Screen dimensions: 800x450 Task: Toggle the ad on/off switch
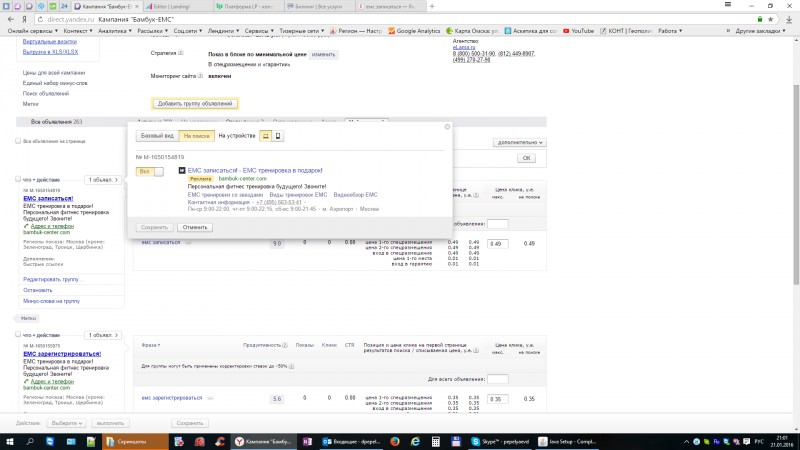150,171
